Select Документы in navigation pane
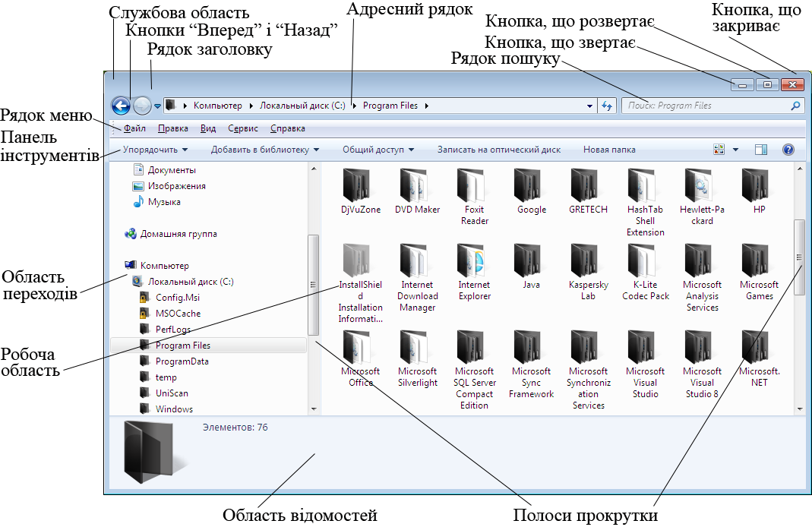Image resolution: width=812 pixels, height=527 pixels. [x=165, y=170]
